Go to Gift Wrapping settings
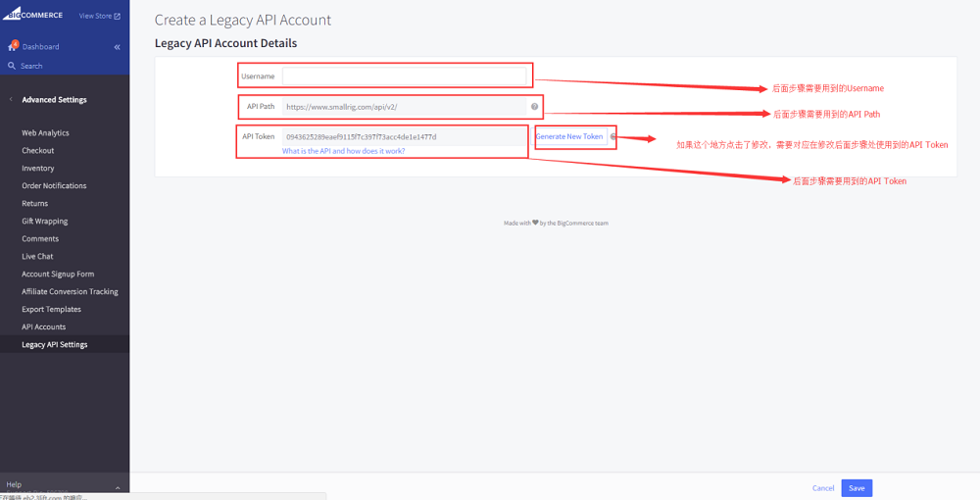 (x=45, y=222)
